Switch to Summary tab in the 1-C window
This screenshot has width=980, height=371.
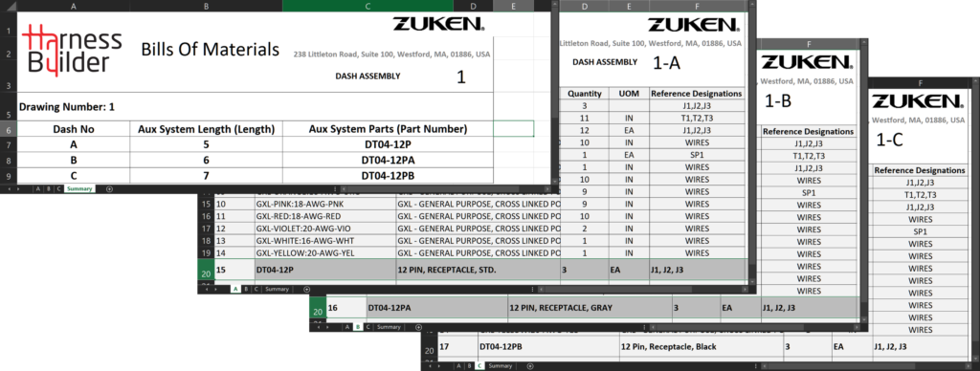(500, 366)
